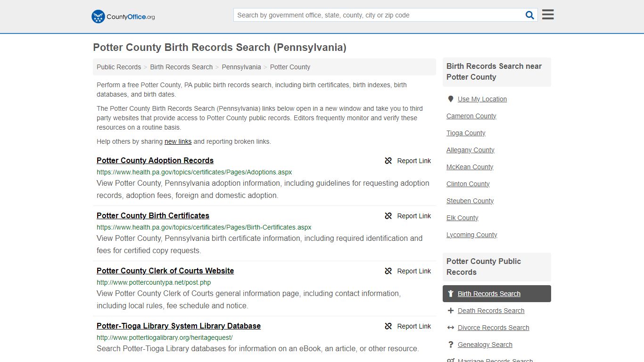Open Cameron County link

[x=471, y=116]
